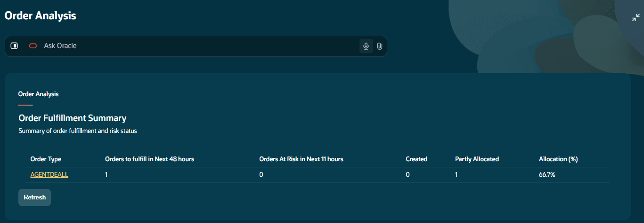
Task: Click the Order Fulfillment Summary heading
Action: [x=73, y=118]
